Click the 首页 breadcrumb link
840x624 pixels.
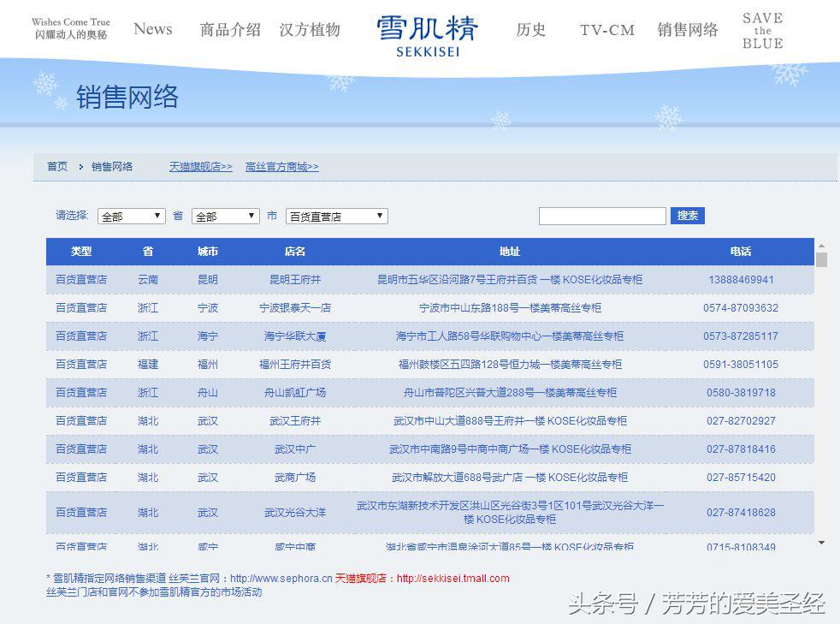56,166
